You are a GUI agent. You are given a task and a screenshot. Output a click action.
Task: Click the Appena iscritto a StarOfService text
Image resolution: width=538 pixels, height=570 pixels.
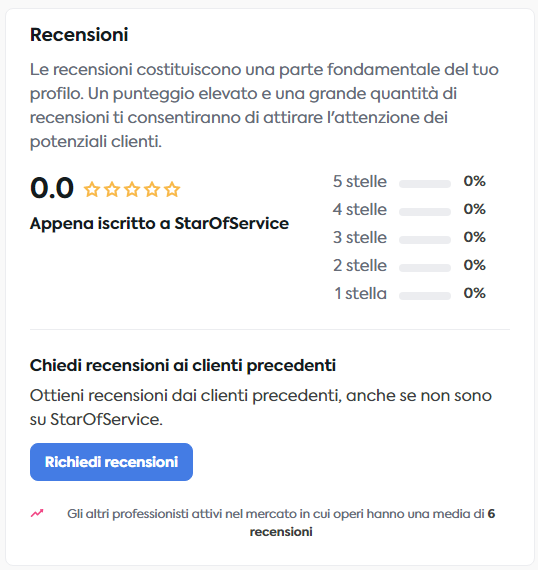tap(159, 223)
